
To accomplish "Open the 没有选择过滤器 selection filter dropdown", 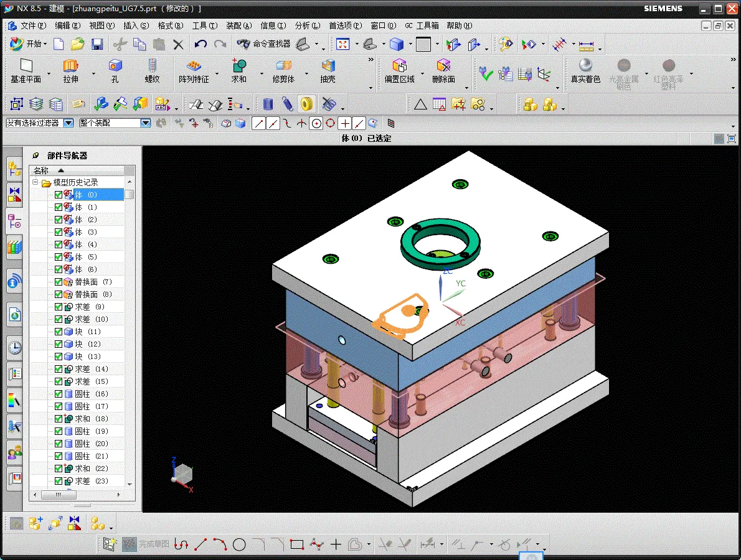I will [68, 123].
